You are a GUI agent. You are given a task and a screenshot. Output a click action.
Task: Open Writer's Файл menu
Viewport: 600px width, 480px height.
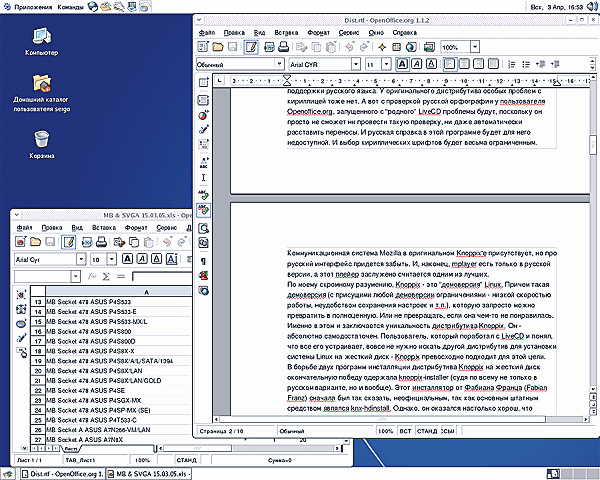coord(207,33)
